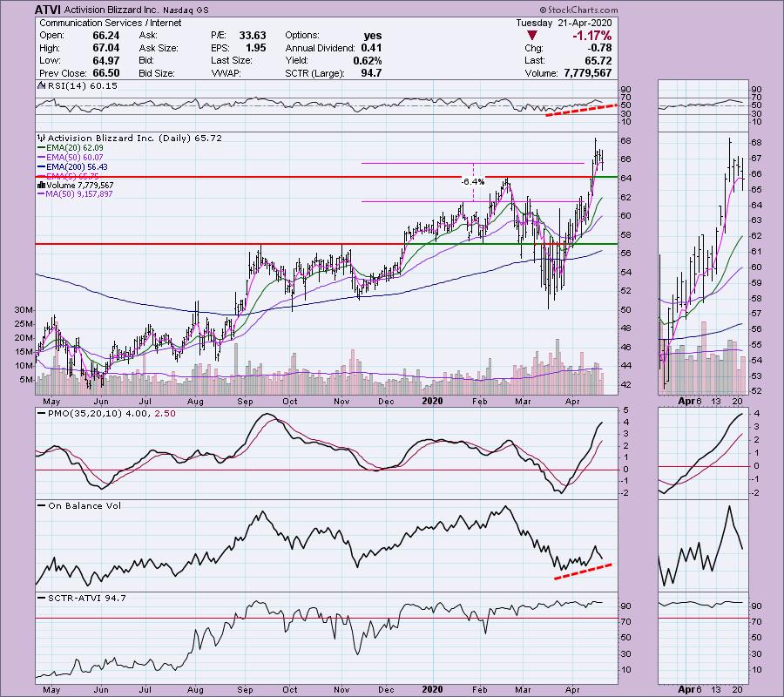This screenshot has width=784, height=697.
Task: Select the Open price 66.24
Action: tap(106, 36)
